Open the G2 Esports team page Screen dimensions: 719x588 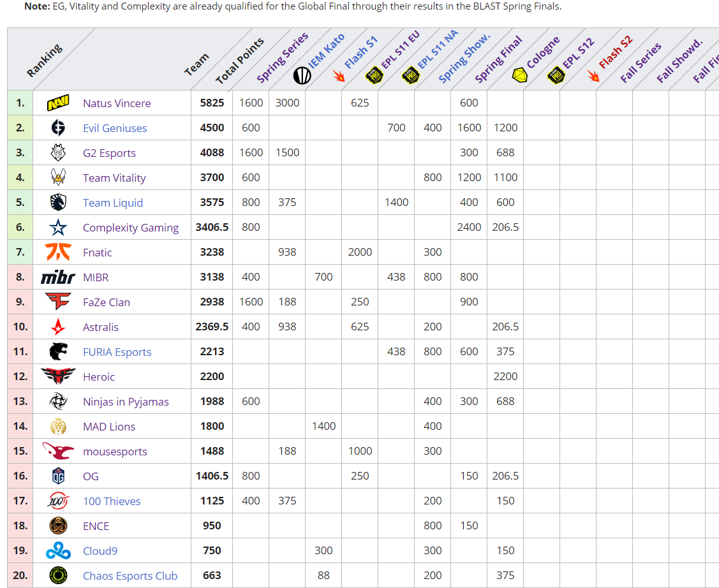(109, 152)
